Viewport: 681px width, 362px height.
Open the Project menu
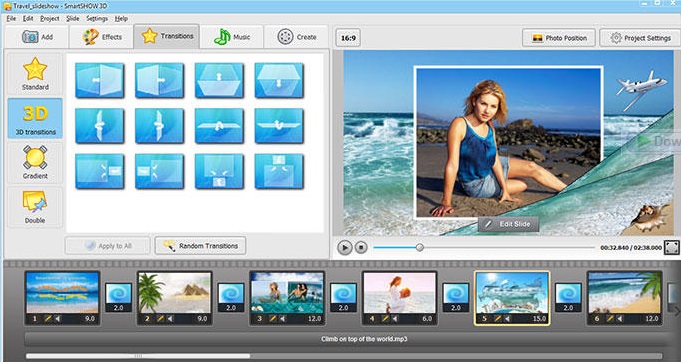click(50, 19)
